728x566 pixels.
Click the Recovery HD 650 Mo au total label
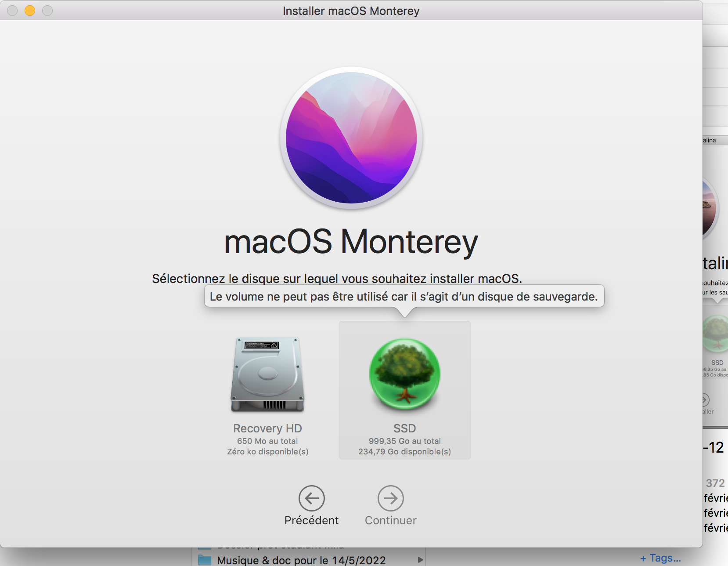267,441
